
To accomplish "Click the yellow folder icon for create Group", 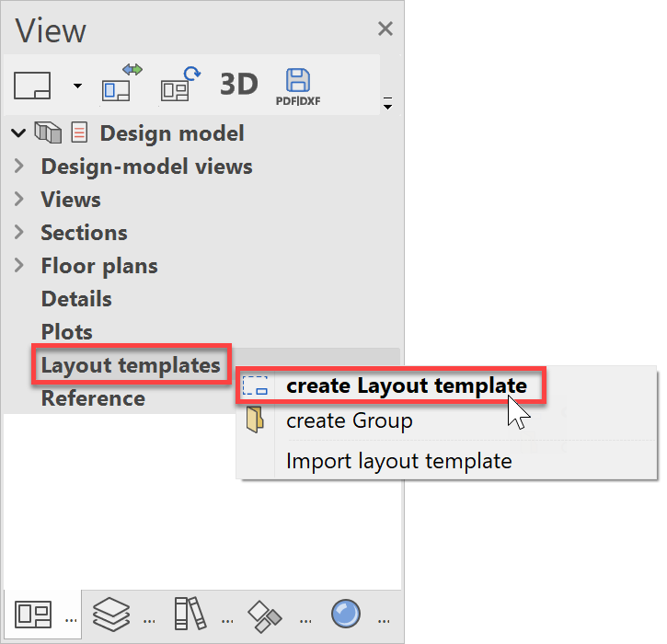I will point(255,420).
